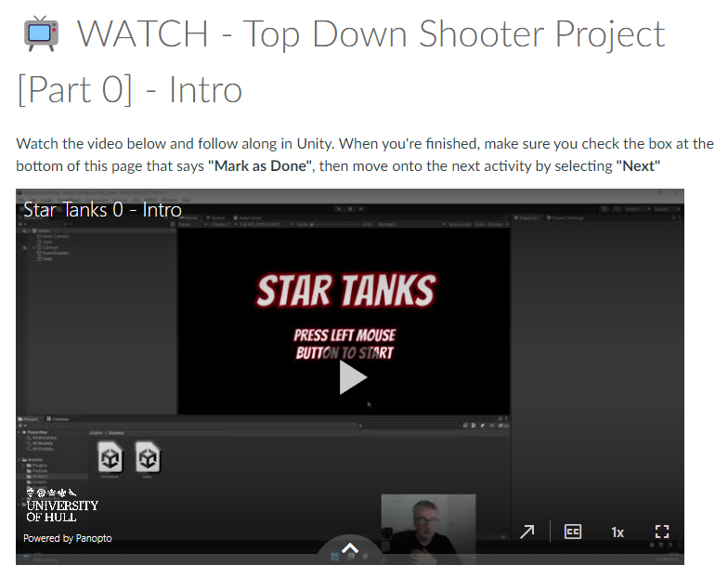This screenshot has height=578, width=728.
Task: Click the Favorites folder in Unity project panel
Action: tap(37, 433)
